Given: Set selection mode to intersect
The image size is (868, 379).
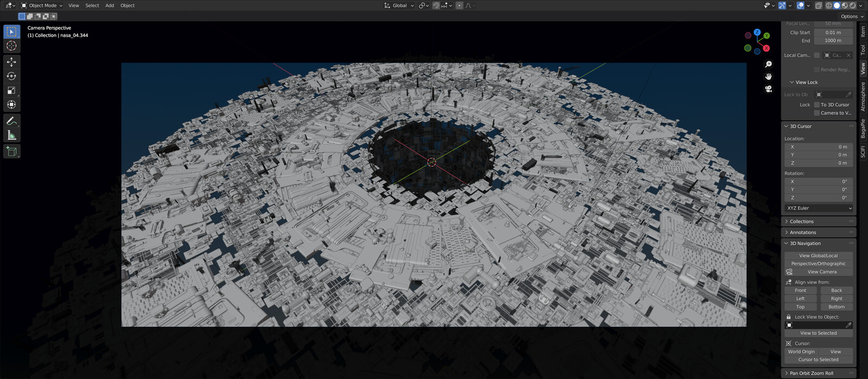Looking at the screenshot, I should click(53, 16).
